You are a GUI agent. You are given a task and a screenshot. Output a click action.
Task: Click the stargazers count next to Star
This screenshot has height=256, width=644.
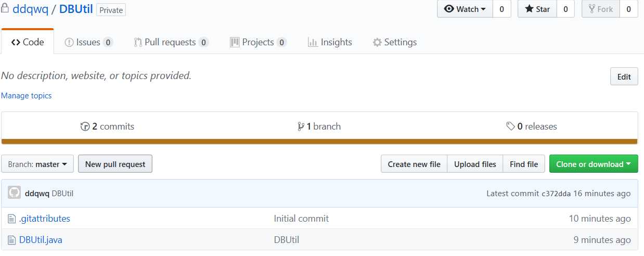(565, 9)
